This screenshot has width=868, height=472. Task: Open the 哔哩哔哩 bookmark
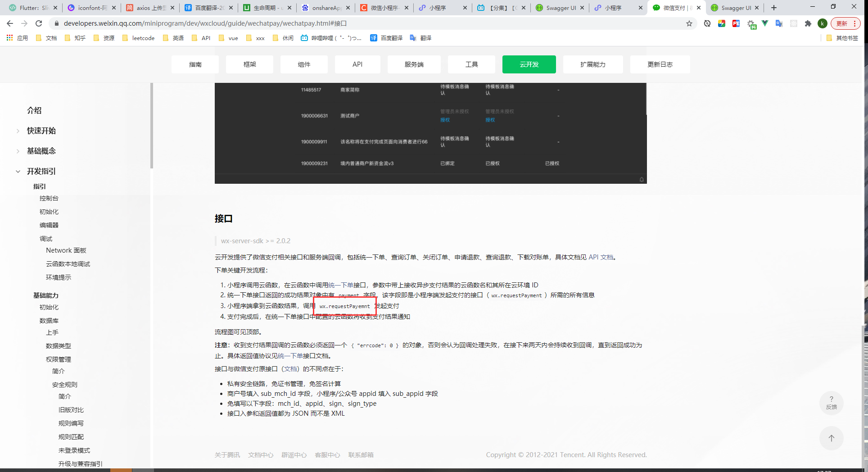point(331,38)
